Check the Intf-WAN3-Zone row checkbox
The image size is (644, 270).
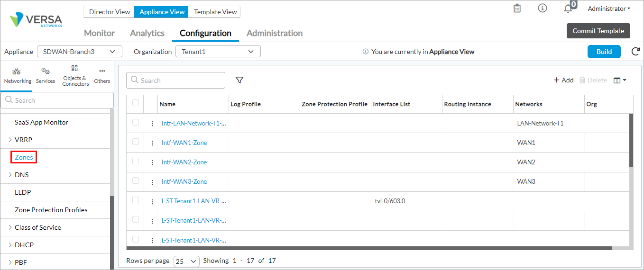tap(136, 181)
